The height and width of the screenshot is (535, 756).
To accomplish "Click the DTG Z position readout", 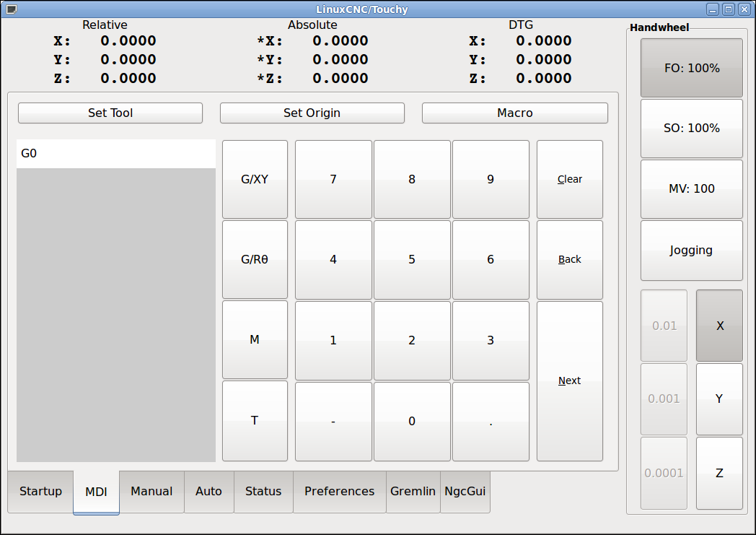I will point(521,79).
